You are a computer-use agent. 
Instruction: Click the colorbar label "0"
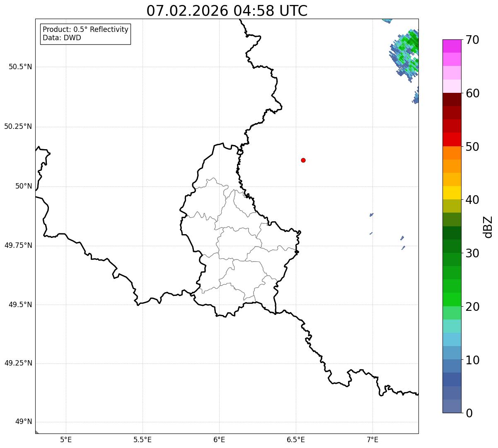tap(469, 413)
